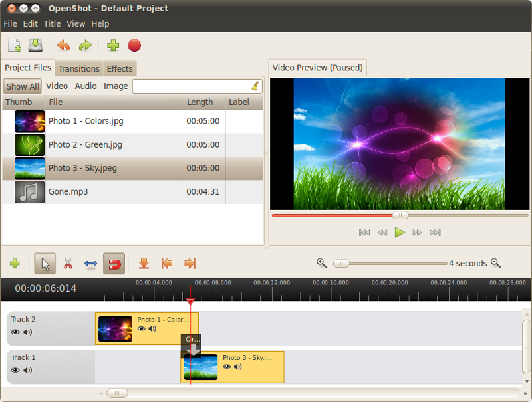Viewport: 532px width, 402px height.
Task: Select the arrow selection tool
Action: (44, 263)
